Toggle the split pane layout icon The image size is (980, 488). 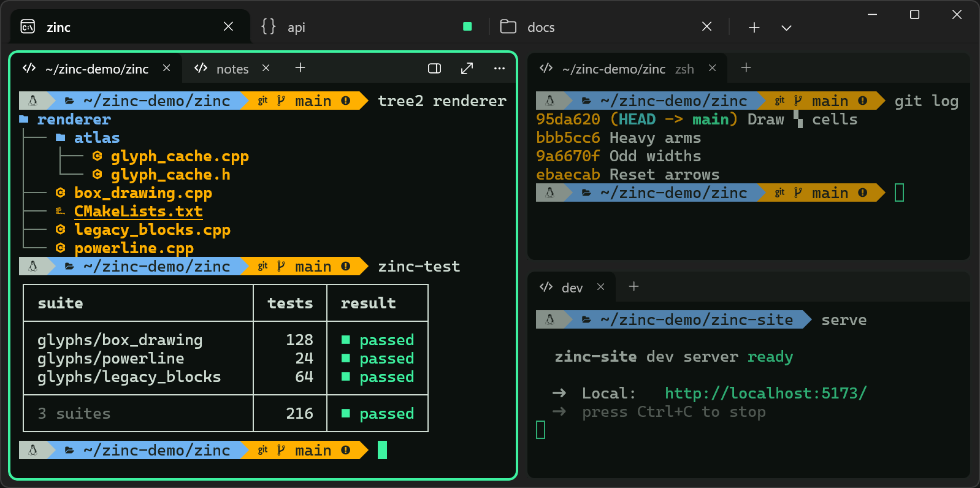pyautogui.click(x=434, y=68)
